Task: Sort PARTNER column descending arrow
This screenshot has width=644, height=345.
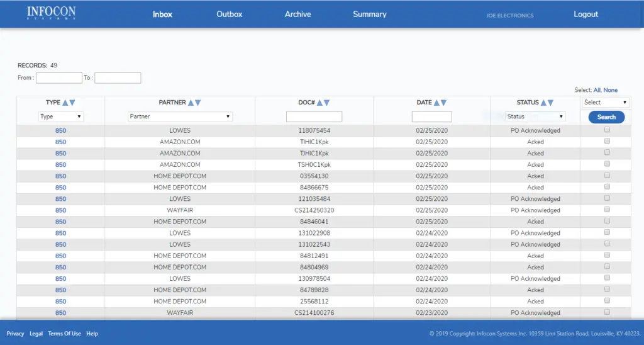Action: tap(198, 103)
